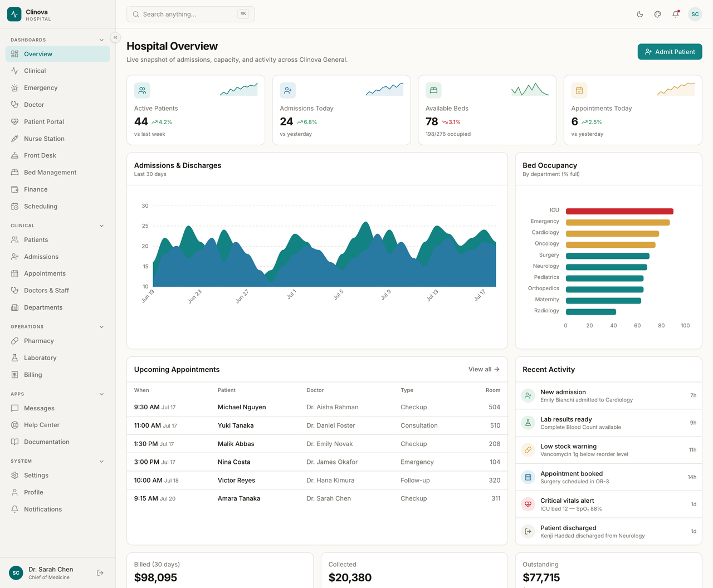Click the Critical vitals alert heart icon
Image resolution: width=713 pixels, height=588 pixels.
(x=528, y=504)
